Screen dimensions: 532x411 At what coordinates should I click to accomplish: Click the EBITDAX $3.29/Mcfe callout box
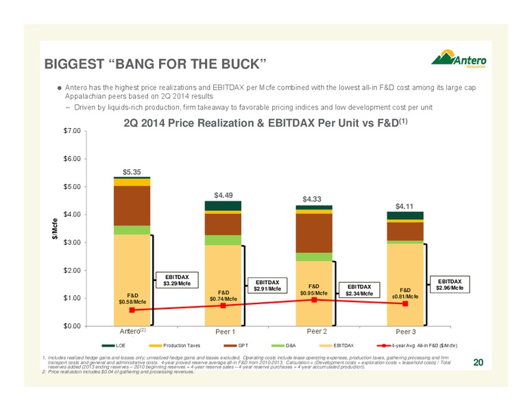point(177,280)
